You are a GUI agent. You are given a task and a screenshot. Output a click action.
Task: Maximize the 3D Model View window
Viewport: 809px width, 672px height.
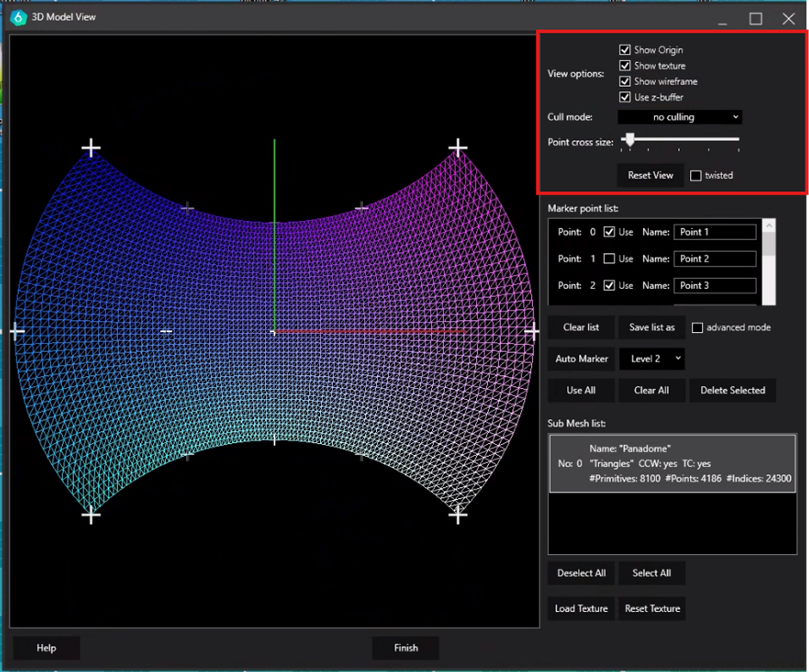pos(756,18)
